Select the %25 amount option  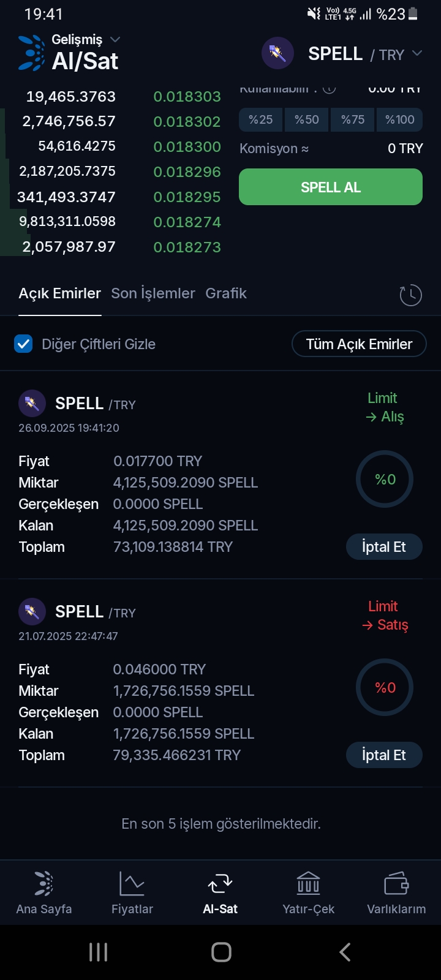point(260,119)
